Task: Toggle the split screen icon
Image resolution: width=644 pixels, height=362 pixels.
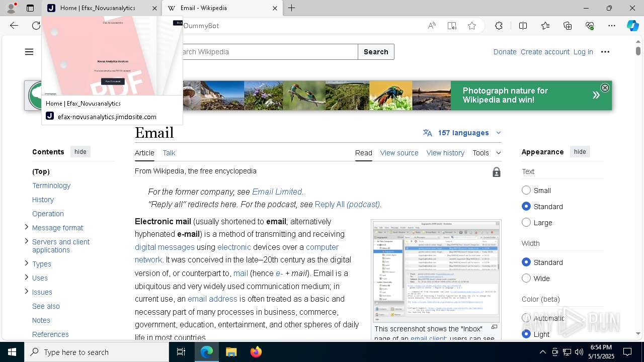Action: click(523, 26)
